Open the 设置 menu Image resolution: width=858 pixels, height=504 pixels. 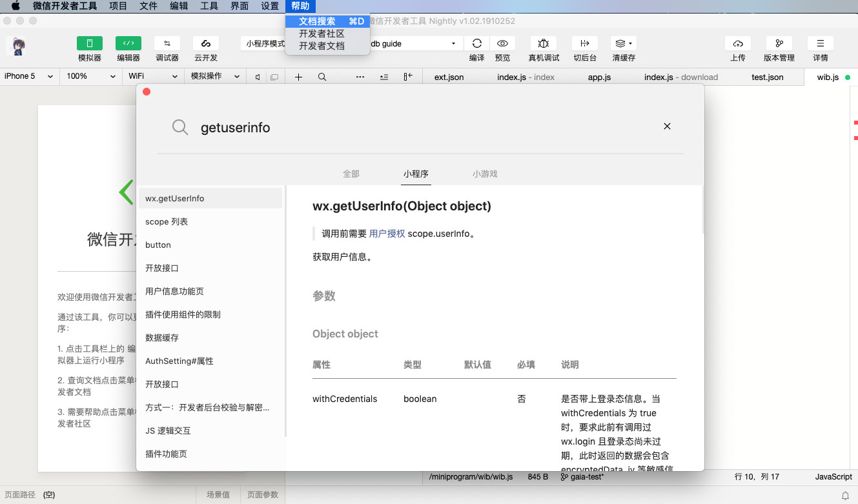[270, 6]
